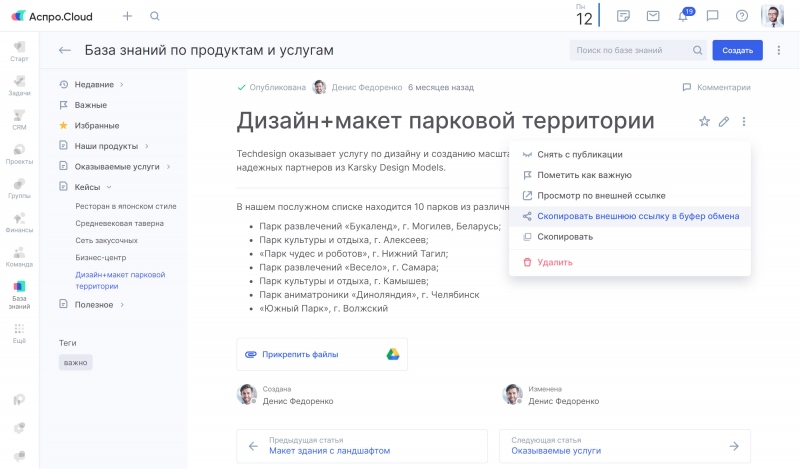Viewport: 800px width, 469px height.
Task: Select Пометить как важную option
Action: point(584,175)
